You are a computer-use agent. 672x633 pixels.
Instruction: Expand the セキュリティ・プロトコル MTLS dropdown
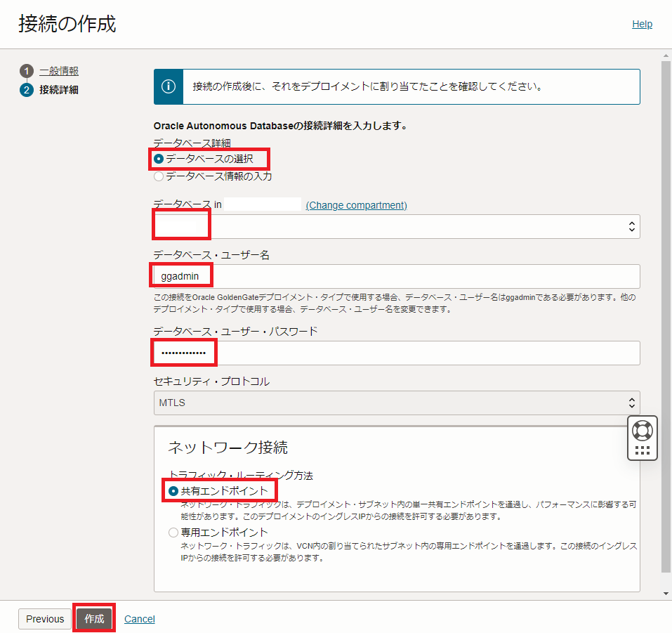397,403
